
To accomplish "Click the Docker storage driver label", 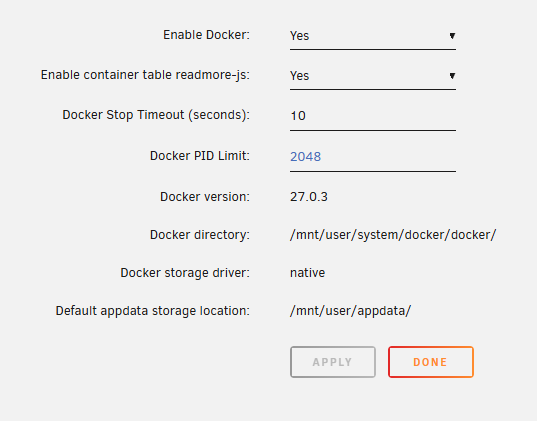I will point(185,273).
